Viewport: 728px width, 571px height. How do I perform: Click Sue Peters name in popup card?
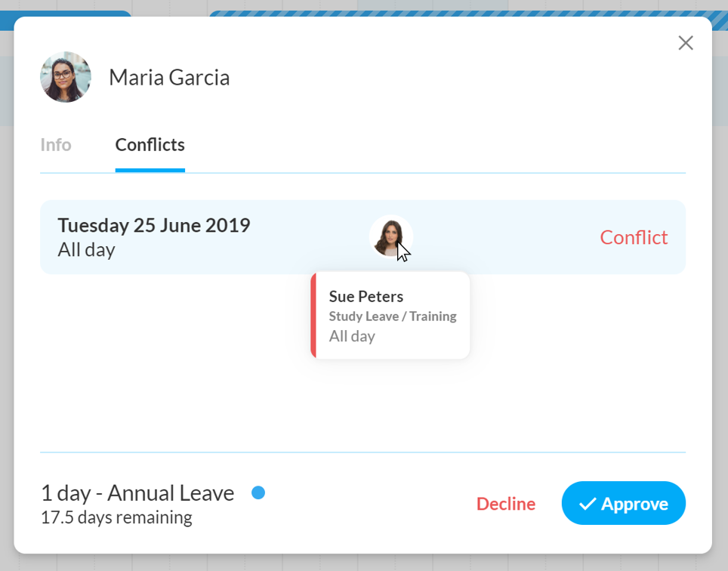click(366, 296)
